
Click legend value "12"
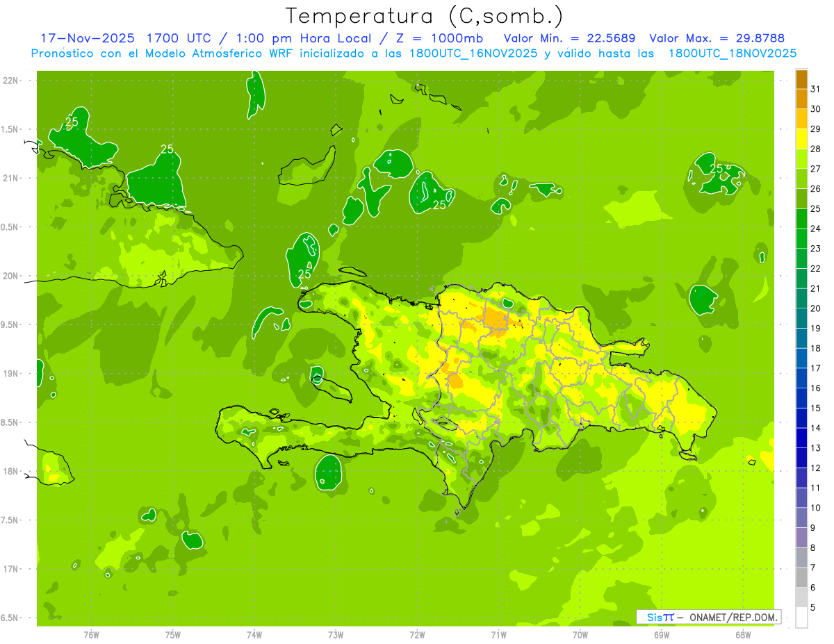[816, 468]
